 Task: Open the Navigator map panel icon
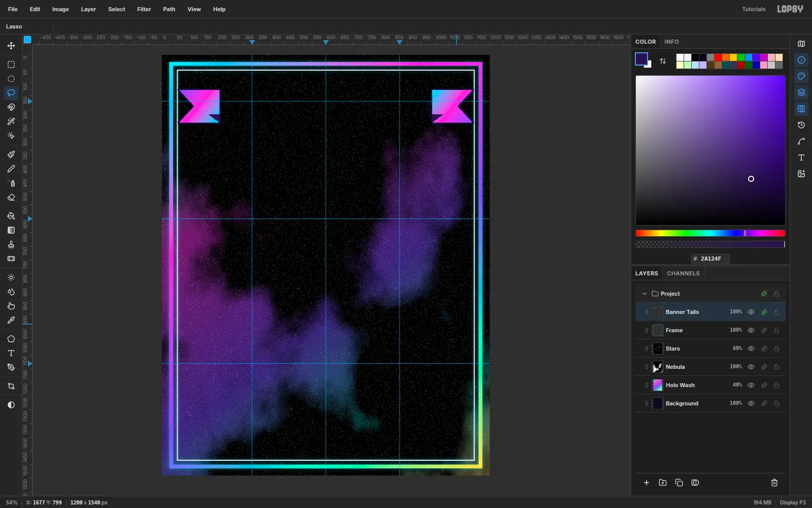click(x=801, y=44)
